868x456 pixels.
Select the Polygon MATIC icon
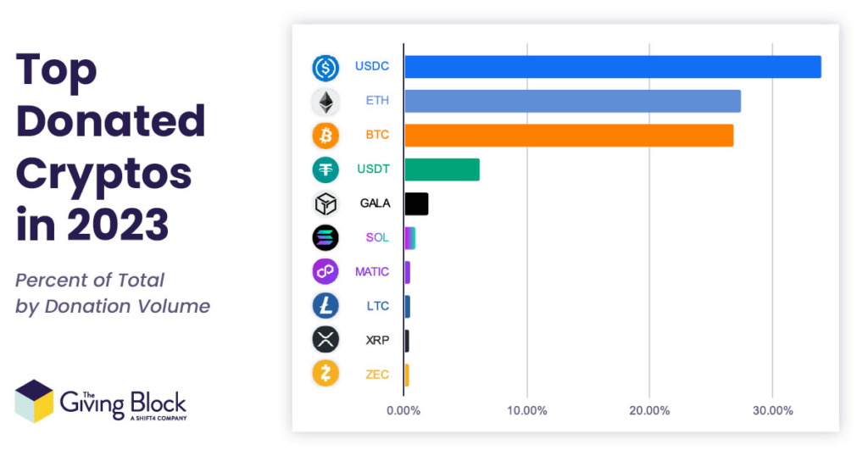coord(325,272)
